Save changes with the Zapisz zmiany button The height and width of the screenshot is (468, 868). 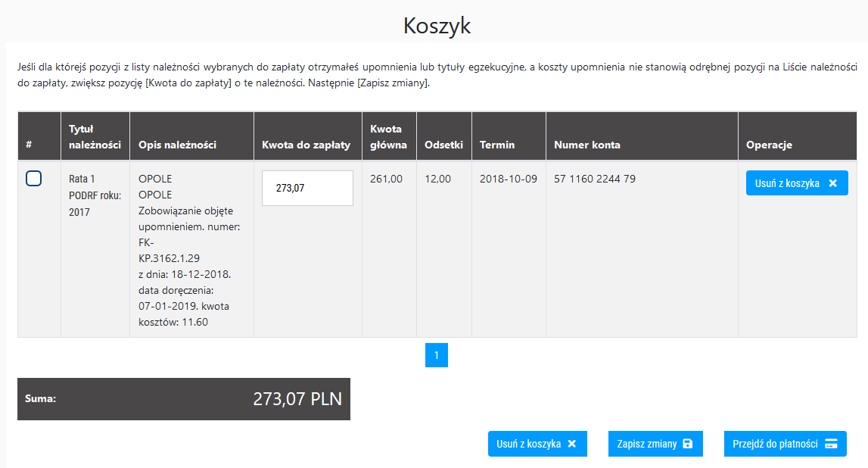tap(655, 444)
